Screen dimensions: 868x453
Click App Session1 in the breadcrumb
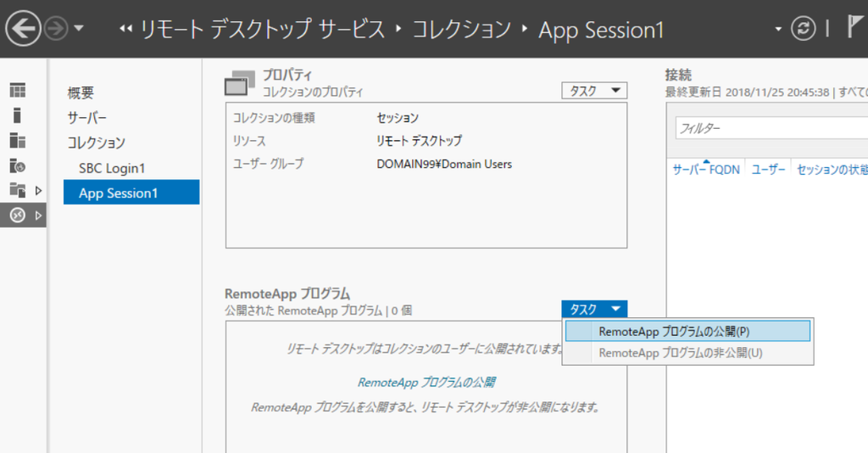coord(601,30)
